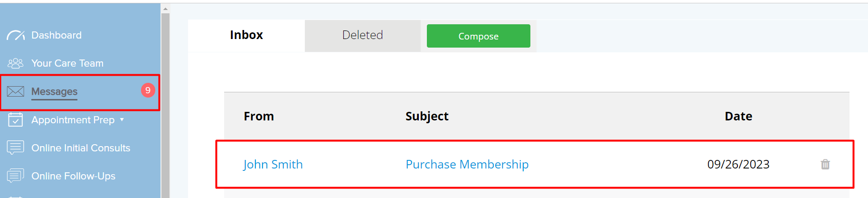868x198 pixels.
Task: Click the Appointment Prep calendar icon
Action: [x=16, y=119]
